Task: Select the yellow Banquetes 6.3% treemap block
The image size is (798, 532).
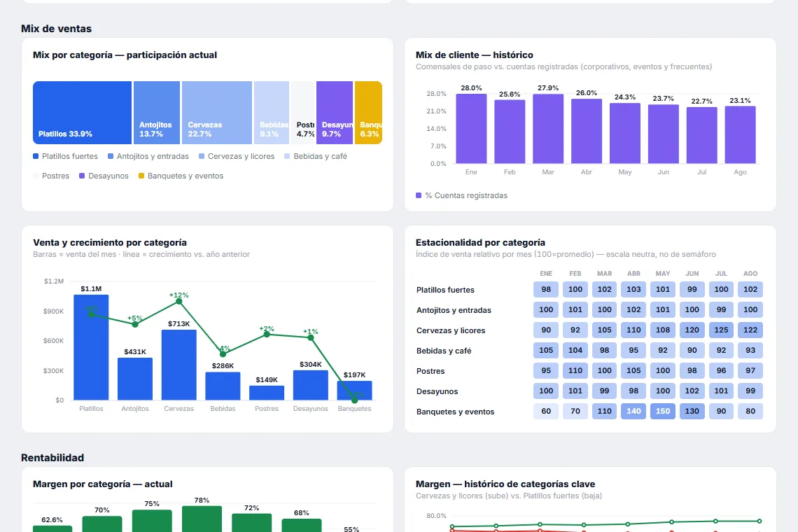Action: click(368, 113)
